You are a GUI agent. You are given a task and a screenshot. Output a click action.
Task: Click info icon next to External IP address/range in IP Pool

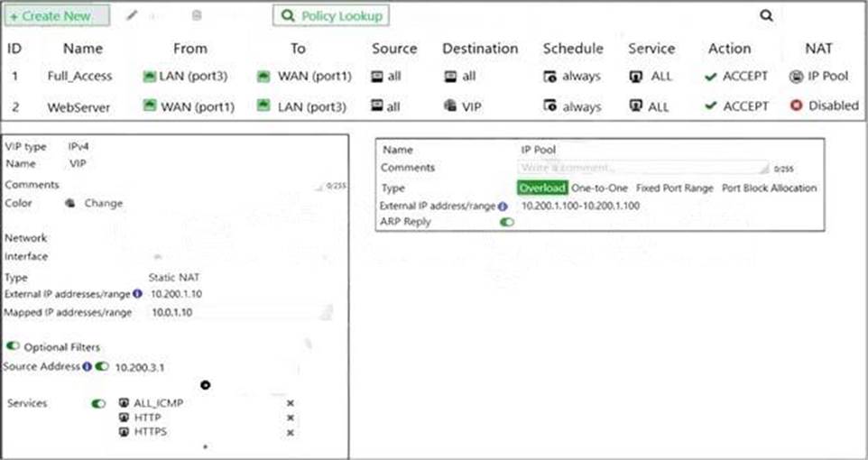(x=503, y=207)
